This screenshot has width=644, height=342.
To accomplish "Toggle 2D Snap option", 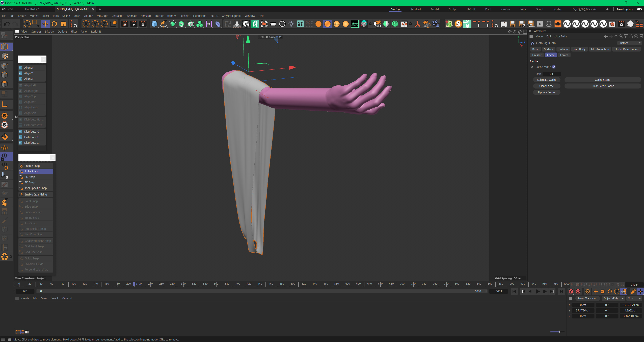I will [x=36, y=182].
